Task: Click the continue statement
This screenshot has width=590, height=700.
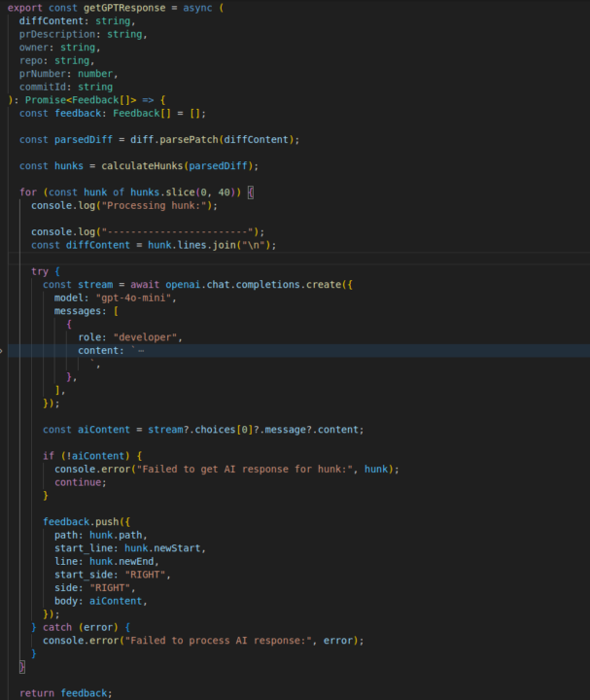Action: (x=80, y=481)
